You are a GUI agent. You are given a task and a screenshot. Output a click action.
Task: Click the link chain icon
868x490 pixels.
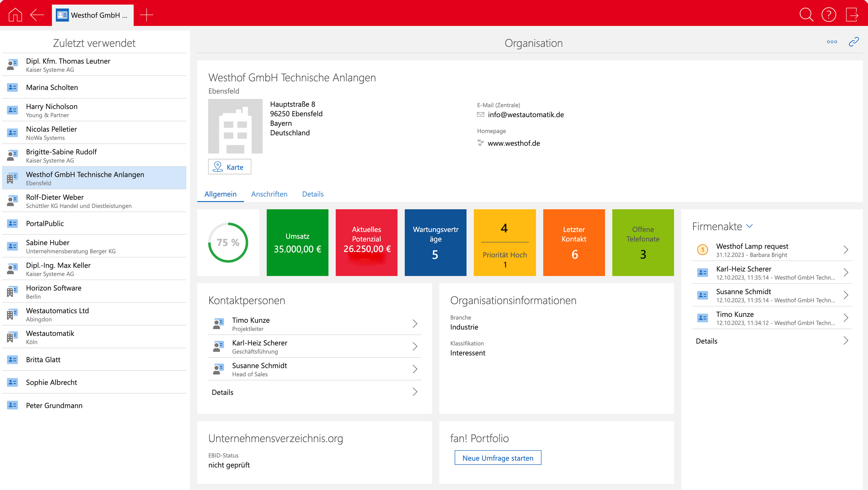pyautogui.click(x=854, y=42)
